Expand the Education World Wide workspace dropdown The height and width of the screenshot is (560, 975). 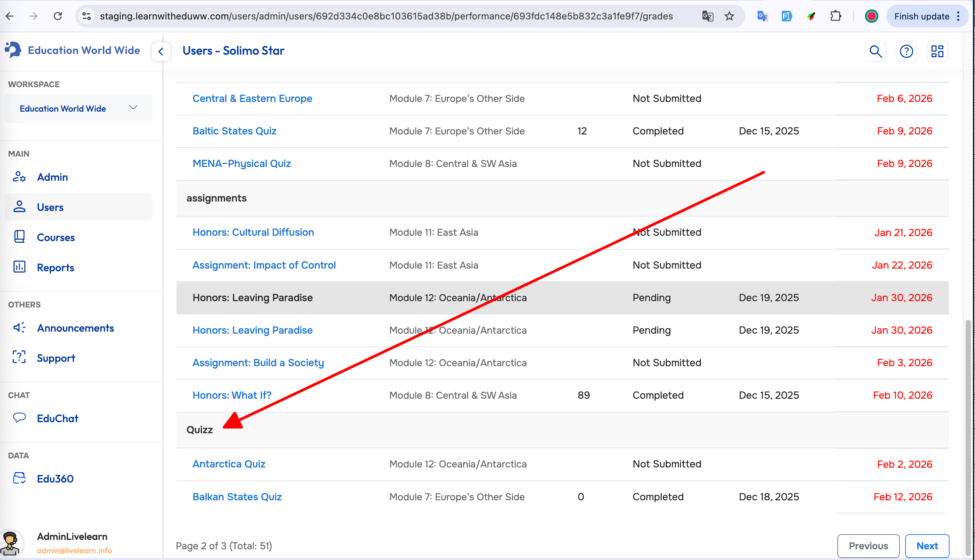[x=78, y=108]
